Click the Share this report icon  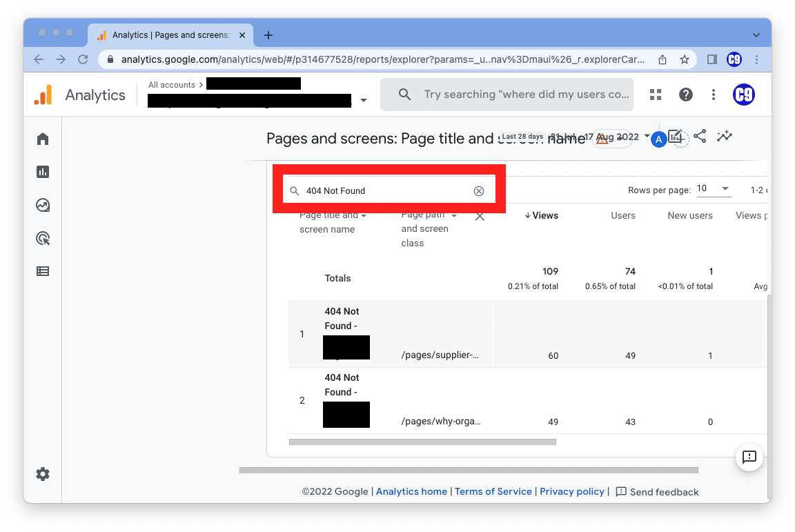click(700, 136)
